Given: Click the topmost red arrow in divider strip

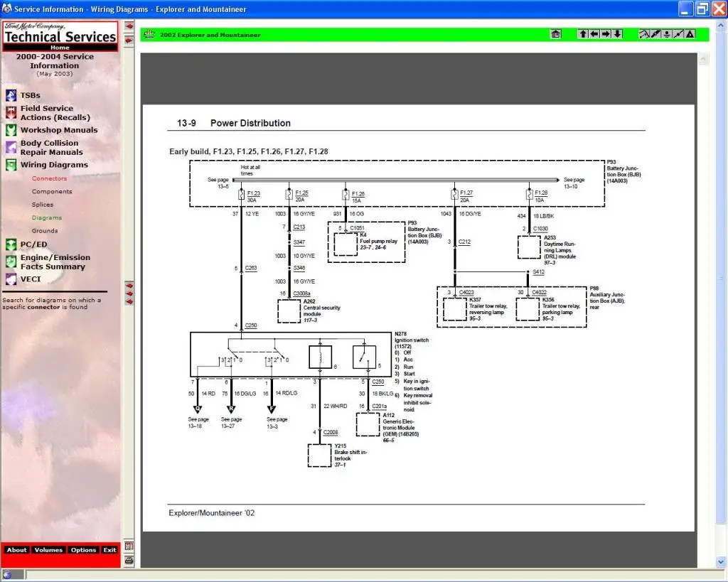Looking at the screenshot, I should click(x=129, y=26).
